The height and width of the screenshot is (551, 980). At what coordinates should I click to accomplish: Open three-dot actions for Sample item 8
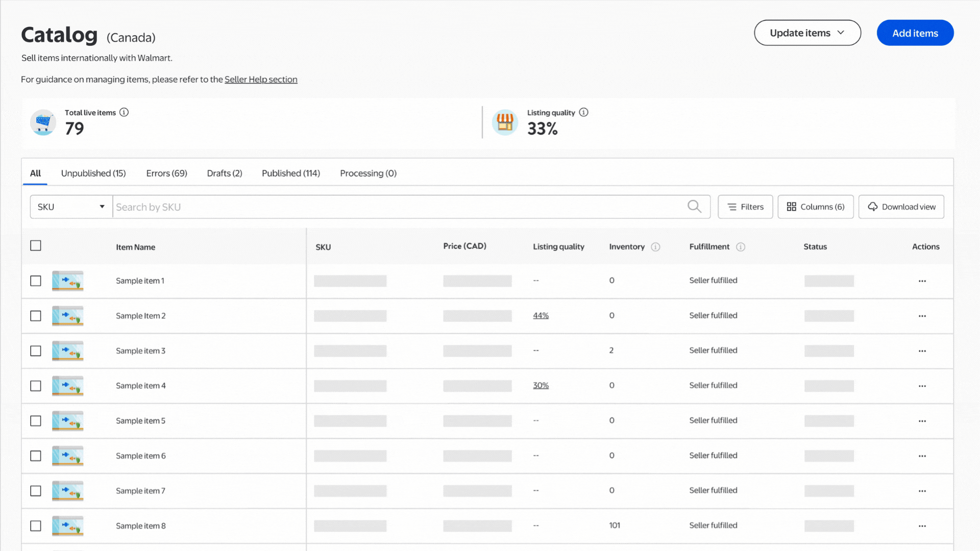(922, 526)
